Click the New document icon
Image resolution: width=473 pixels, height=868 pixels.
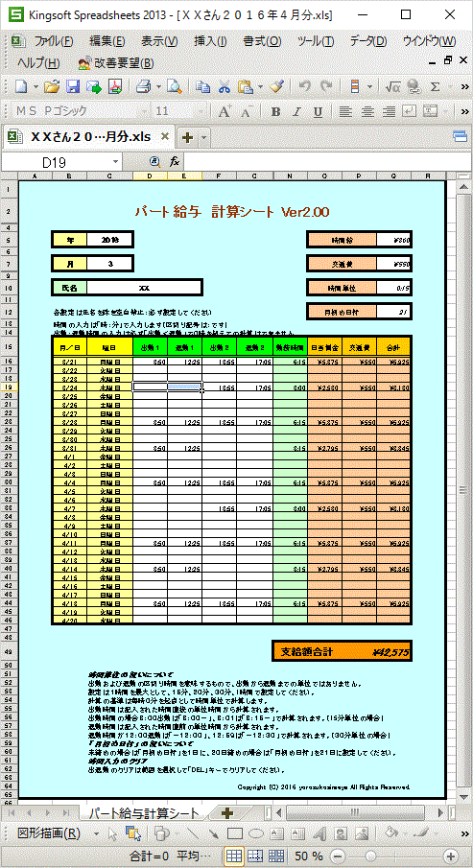coord(20,86)
